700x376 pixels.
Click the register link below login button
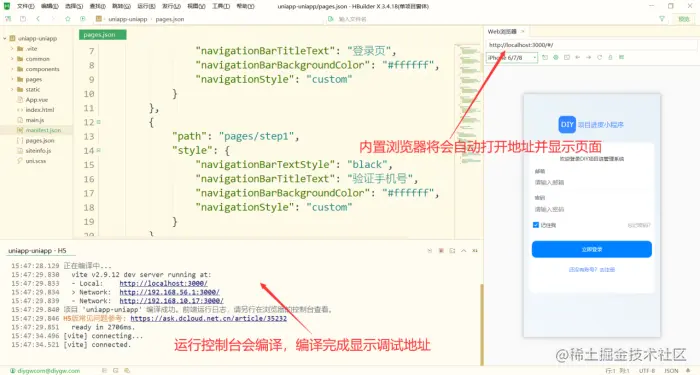(x=592, y=270)
